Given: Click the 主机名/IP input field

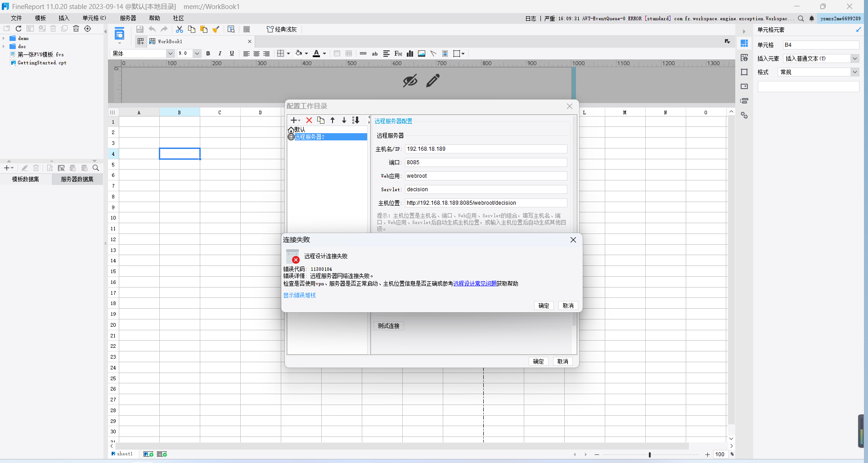Looking at the screenshot, I should [486, 149].
